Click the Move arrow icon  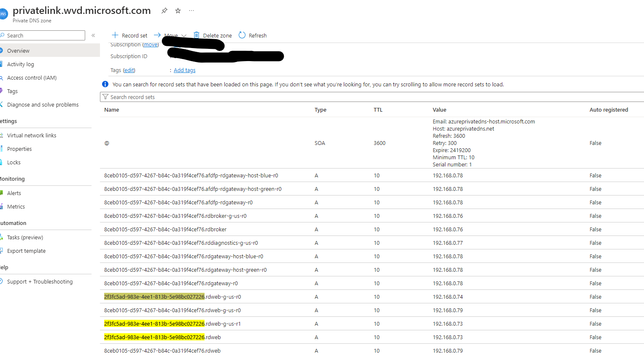pos(157,35)
